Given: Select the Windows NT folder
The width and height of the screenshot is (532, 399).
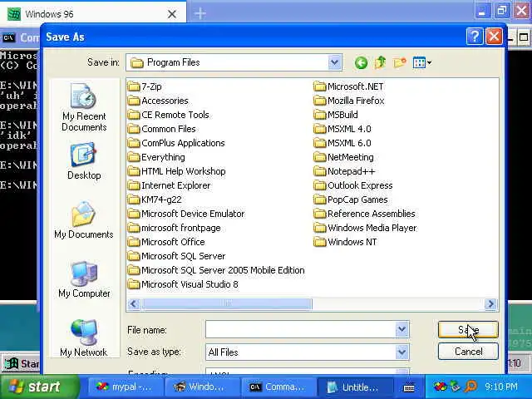Looking at the screenshot, I should pyautogui.click(x=346, y=242).
